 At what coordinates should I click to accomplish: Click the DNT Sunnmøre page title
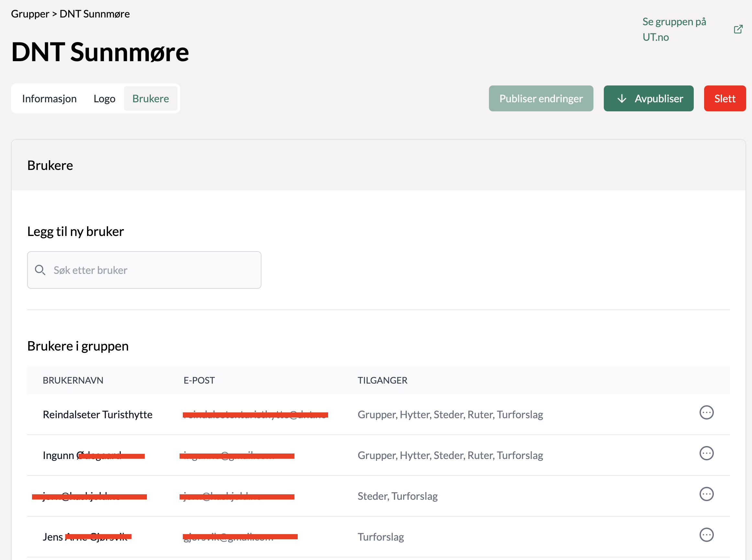coord(100,52)
